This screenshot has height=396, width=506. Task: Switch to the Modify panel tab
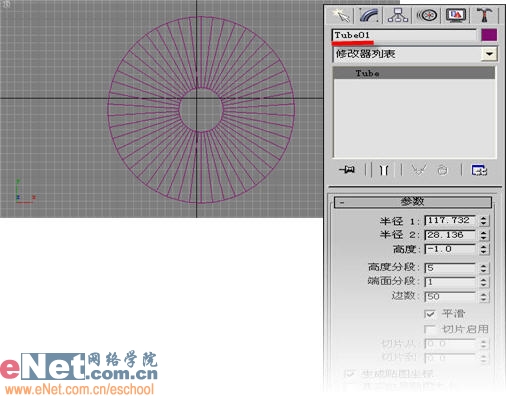click(369, 15)
